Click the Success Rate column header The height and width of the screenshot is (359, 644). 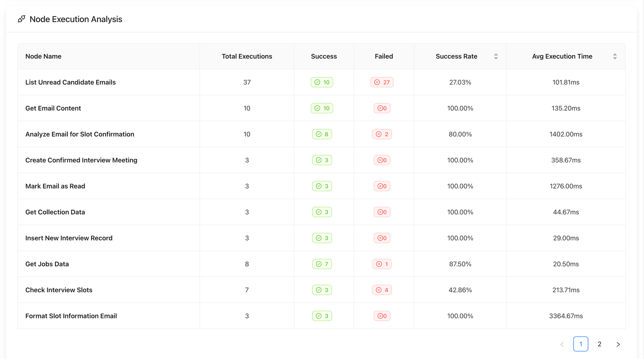coord(456,56)
